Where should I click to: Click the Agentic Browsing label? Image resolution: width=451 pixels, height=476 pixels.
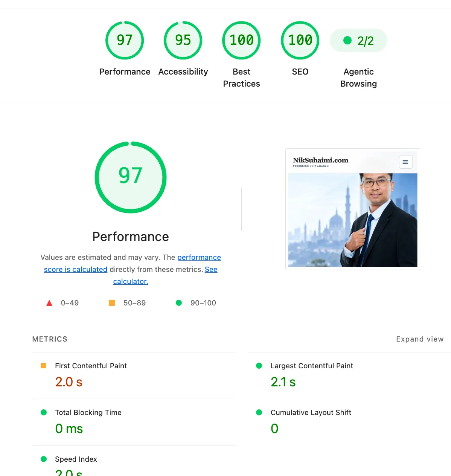point(358,78)
